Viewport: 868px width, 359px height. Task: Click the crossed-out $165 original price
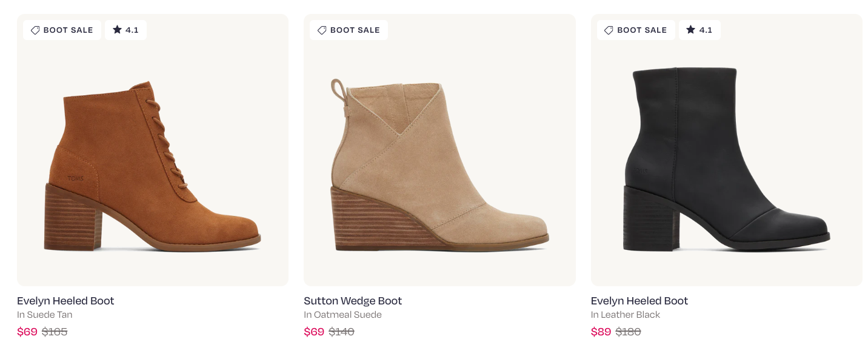click(x=55, y=332)
